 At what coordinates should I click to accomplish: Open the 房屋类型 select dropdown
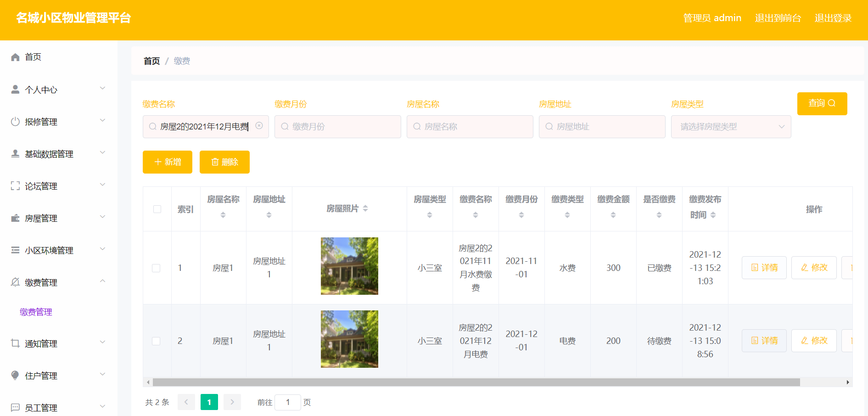[x=731, y=127]
